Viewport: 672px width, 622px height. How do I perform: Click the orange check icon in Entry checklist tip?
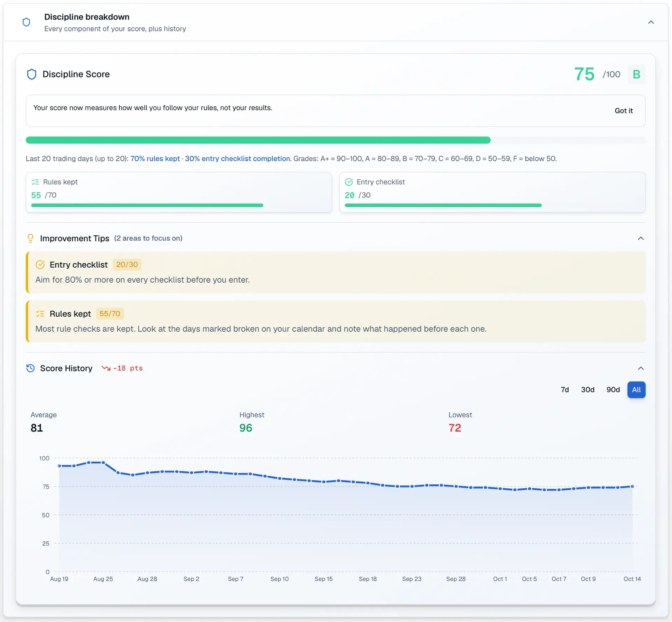point(40,265)
